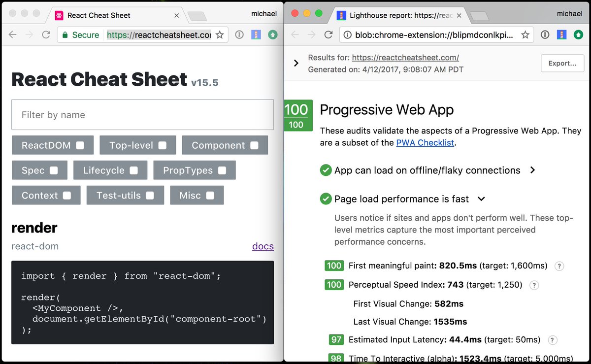Click the Lighthouse favicon on the report tab

(x=341, y=15)
